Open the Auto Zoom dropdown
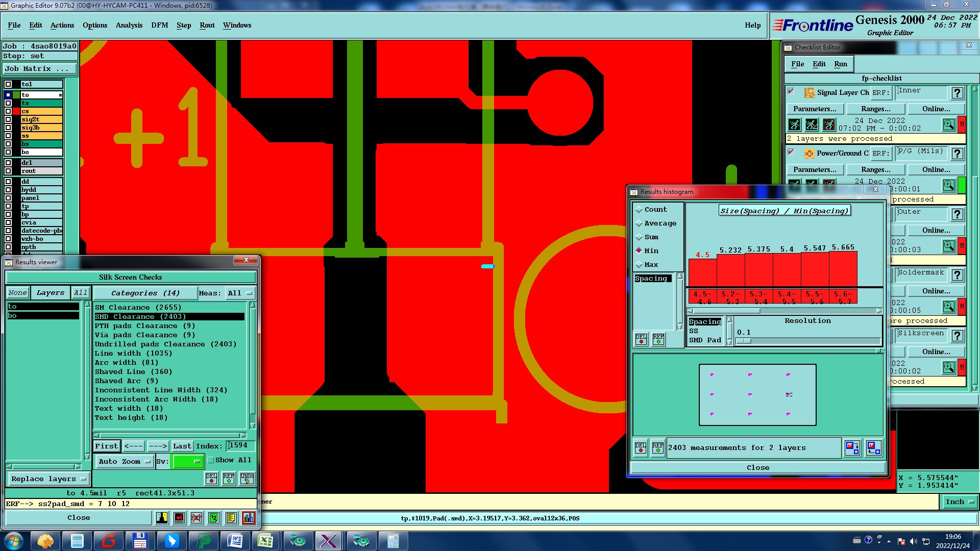Screen dimensions: 980x551 tap(125, 462)
